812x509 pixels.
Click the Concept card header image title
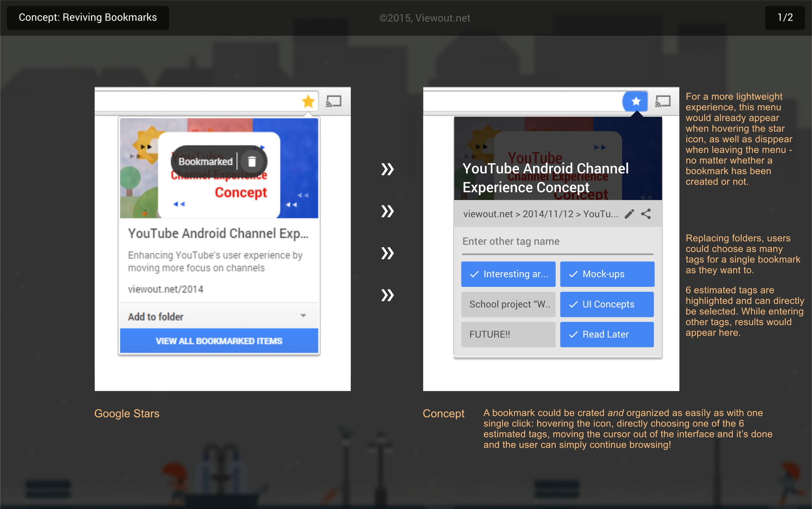point(545,178)
